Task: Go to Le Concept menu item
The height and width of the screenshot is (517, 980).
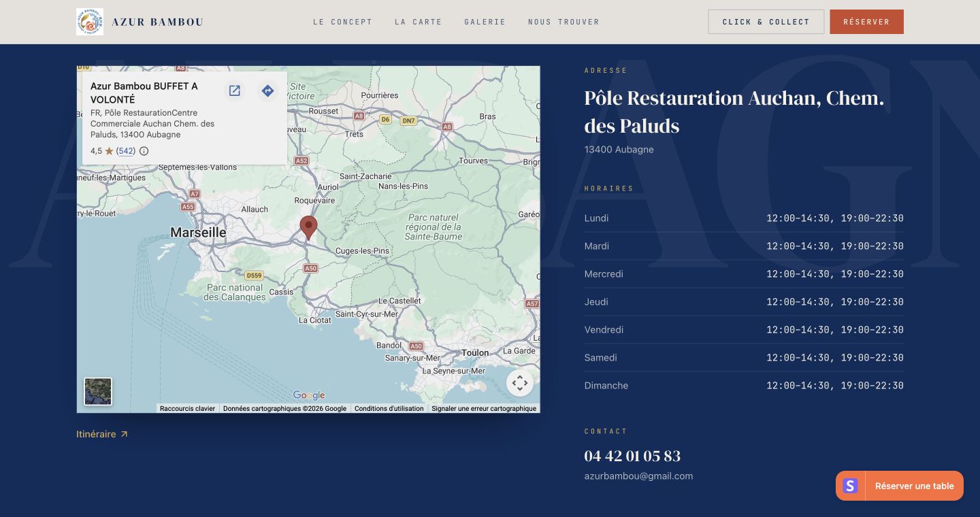Action: [343, 22]
